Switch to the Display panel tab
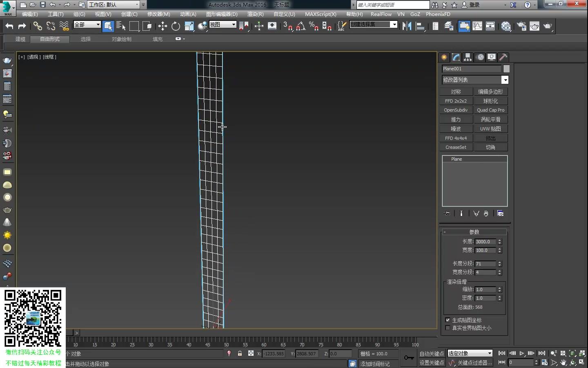The image size is (588, 368). (492, 57)
